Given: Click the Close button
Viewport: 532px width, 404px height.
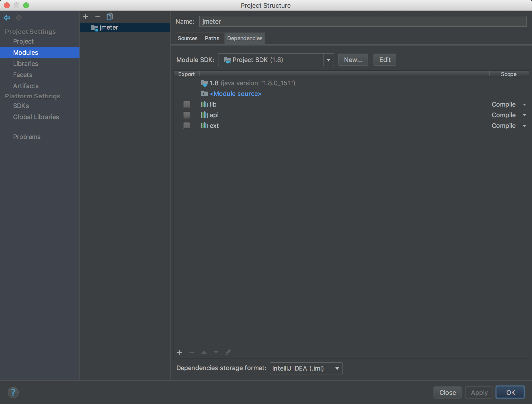Looking at the screenshot, I should 447,392.
